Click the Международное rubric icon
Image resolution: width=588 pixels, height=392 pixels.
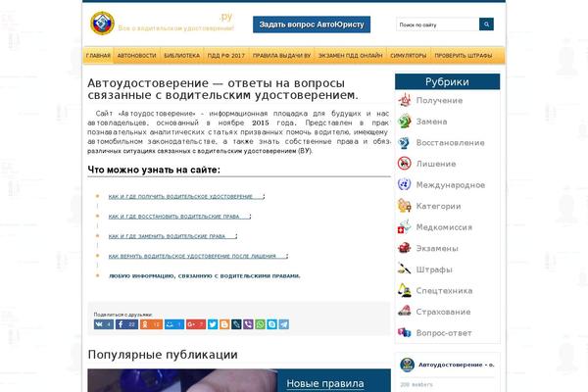point(404,184)
